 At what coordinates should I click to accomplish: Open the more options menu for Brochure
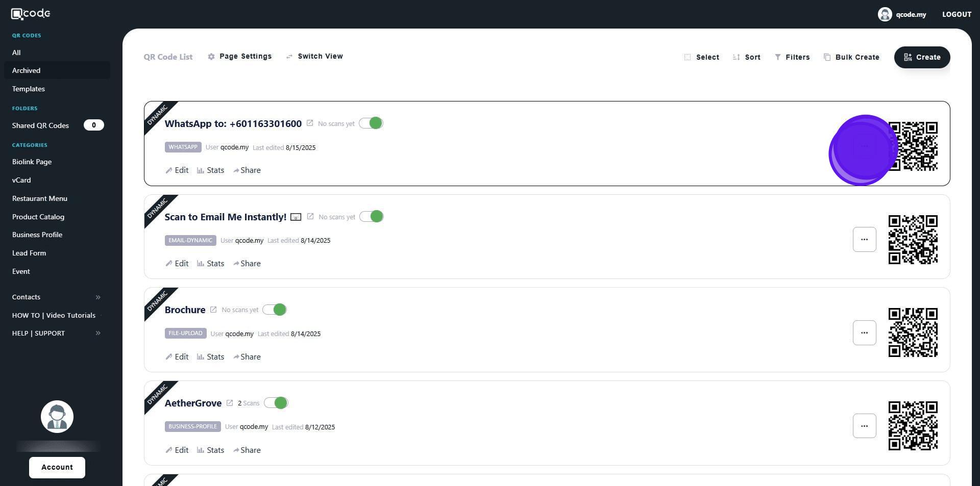864,333
